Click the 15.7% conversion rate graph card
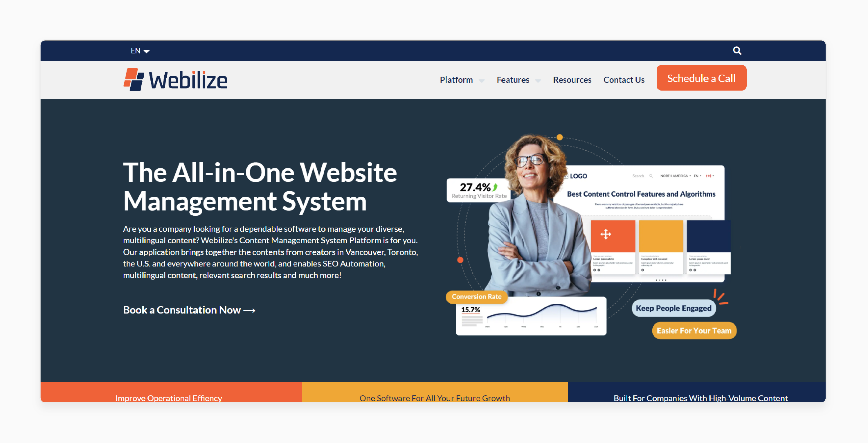This screenshot has width=868, height=443. (x=531, y=316)
